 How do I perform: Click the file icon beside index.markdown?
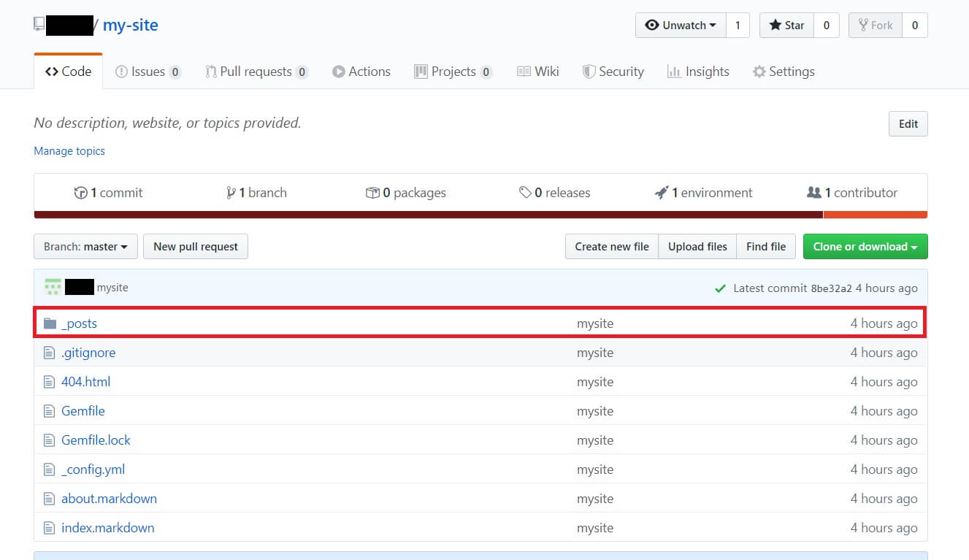coord(49,528)
